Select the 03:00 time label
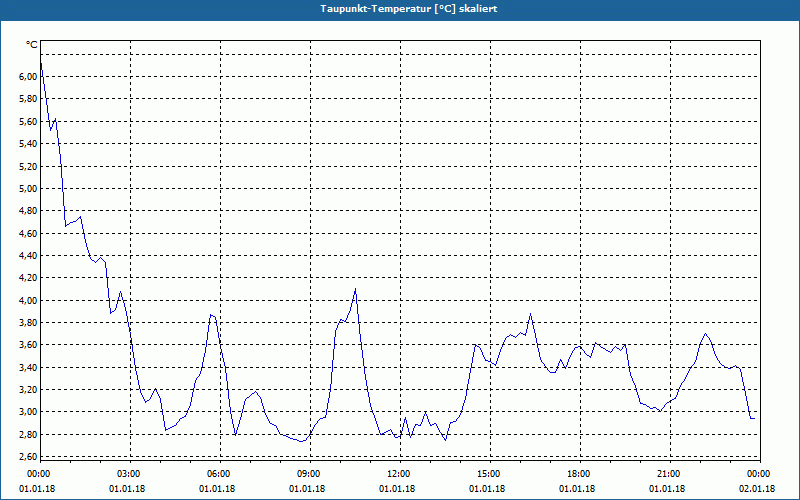This screenshot has height=500, width=800. (x=127, y=474)
